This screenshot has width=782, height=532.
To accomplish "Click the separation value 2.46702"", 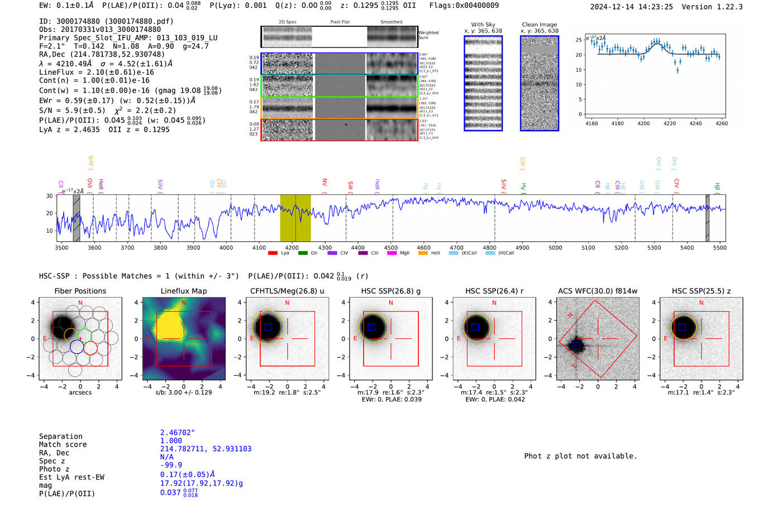I will (x=178, y=433).
